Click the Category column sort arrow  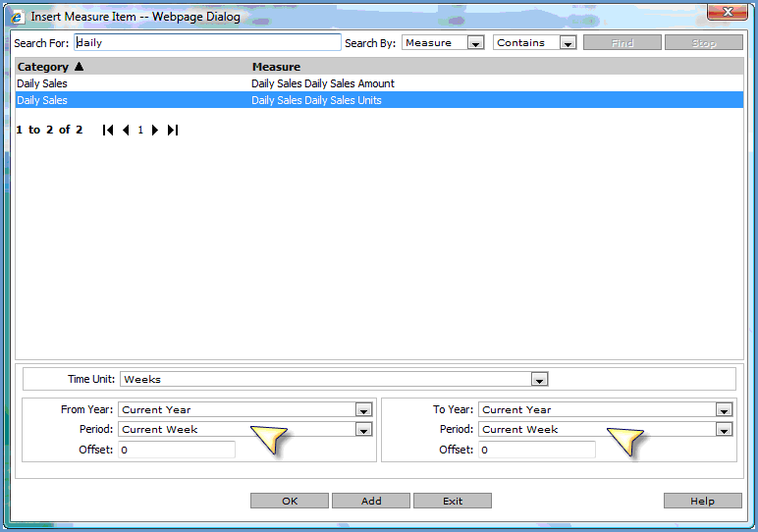79,67
